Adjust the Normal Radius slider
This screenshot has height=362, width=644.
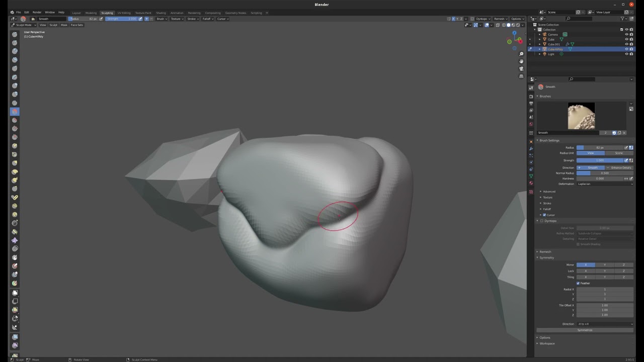point(605,173)
